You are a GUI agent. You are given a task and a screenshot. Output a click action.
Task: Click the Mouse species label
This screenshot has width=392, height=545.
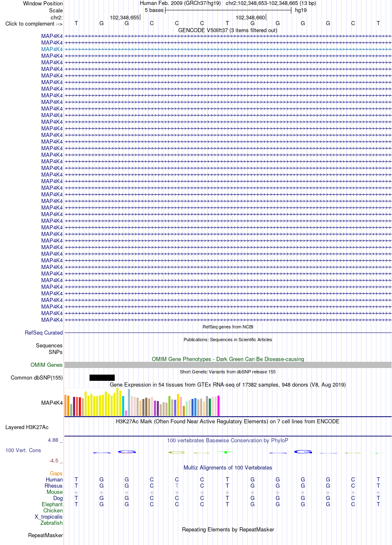(x=54, y=492)
